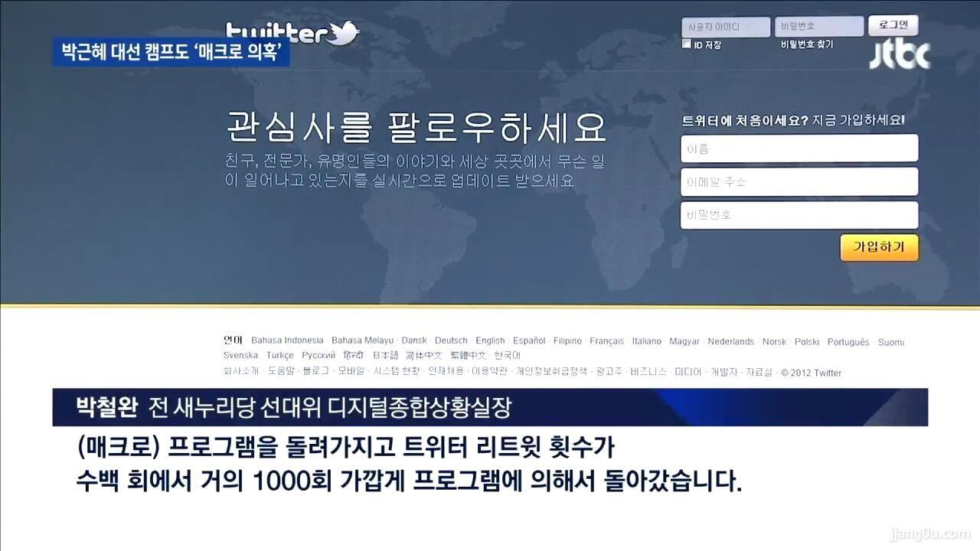Open the 모바일 footer link

(351, 371)
